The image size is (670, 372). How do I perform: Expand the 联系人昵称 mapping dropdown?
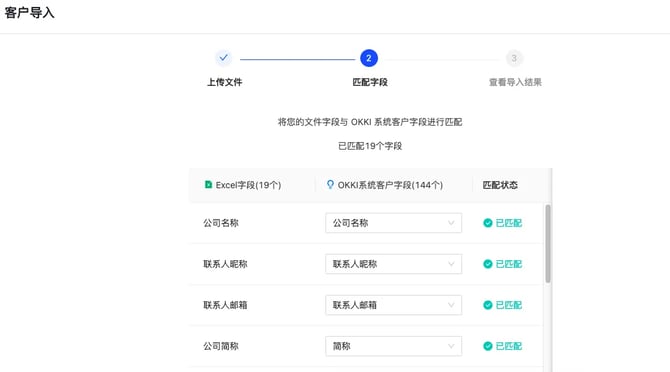click(x=394, y=264)
